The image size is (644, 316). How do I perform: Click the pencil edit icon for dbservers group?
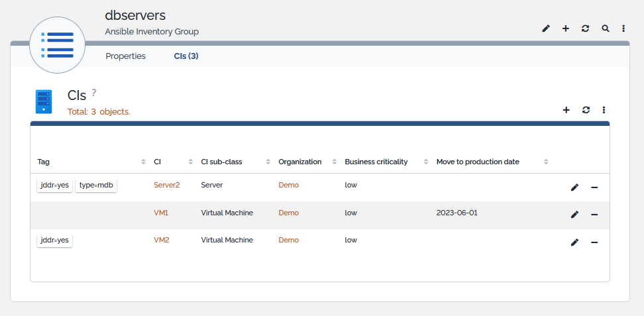point(546,28)
